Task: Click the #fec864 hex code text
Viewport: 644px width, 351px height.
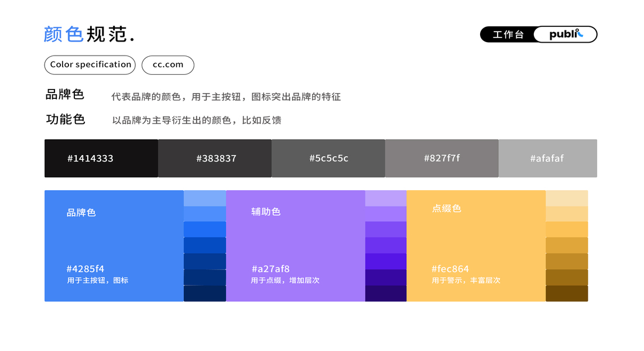Action: point(450,269)
